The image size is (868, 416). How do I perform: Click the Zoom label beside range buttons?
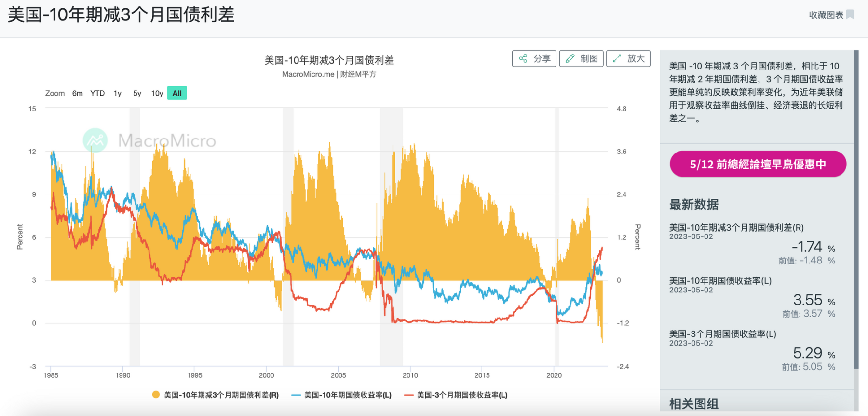tap(55, 93)
